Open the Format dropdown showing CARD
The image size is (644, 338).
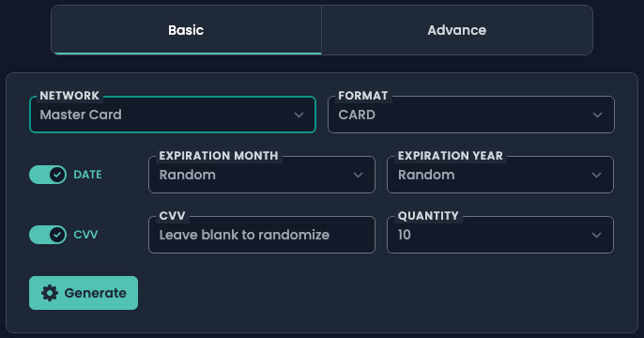click(471, 115)
